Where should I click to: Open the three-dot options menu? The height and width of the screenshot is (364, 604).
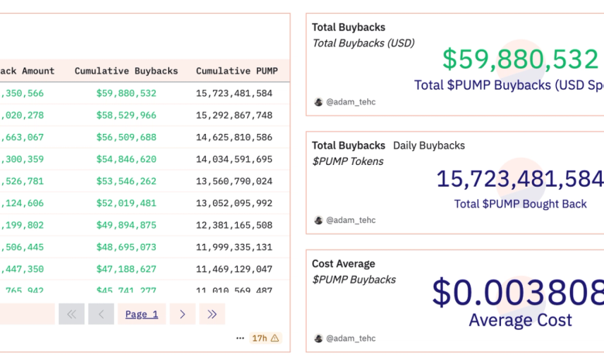[240, 338]
